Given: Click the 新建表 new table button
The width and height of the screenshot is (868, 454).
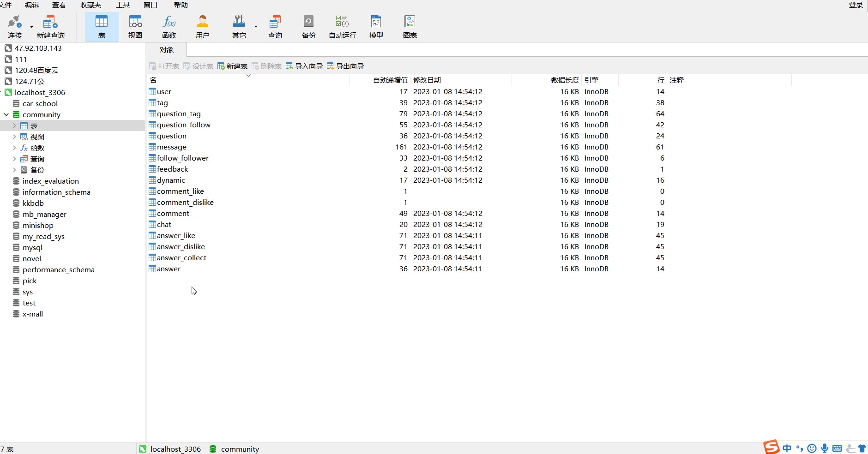Looking at the screenshot, I should (232, 66).
